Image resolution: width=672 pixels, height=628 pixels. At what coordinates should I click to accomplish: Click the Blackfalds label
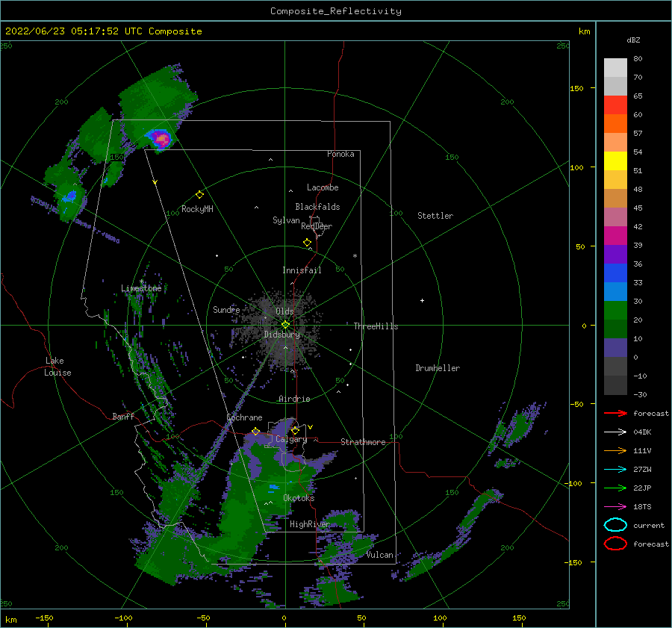[x=317, y=207]
